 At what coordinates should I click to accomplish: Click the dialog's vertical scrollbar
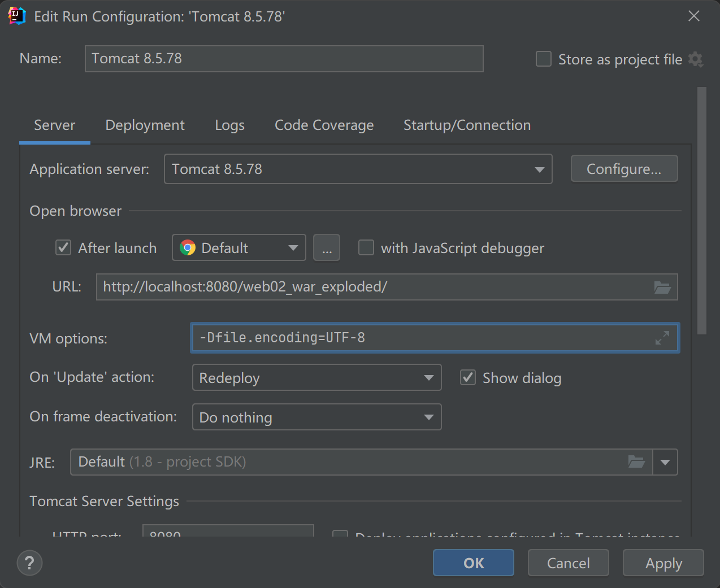702,211
